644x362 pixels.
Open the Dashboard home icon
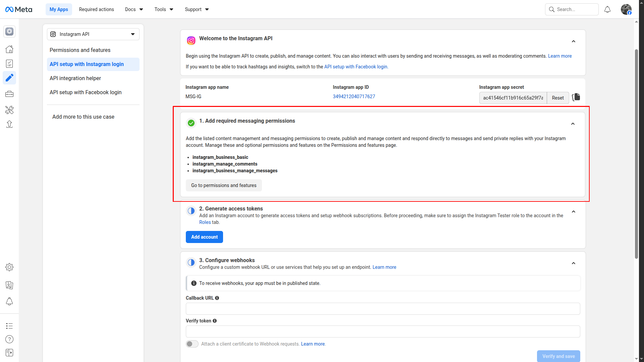[x=9, y=49]
